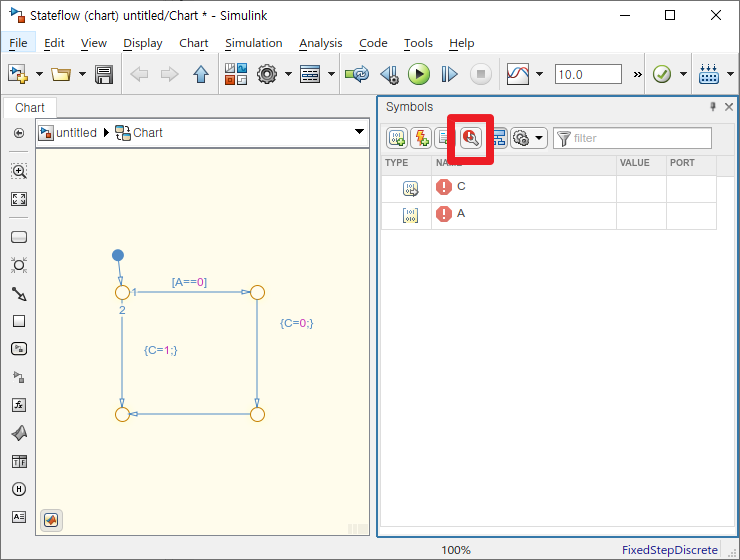Click the Fit to View palette icon

pyautogui.click(x=19, y=199)
